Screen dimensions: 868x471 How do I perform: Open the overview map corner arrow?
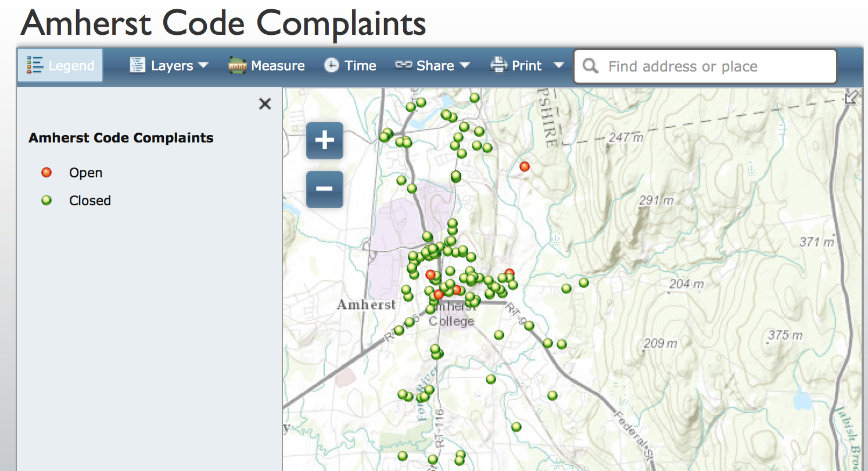pos(851,97)
